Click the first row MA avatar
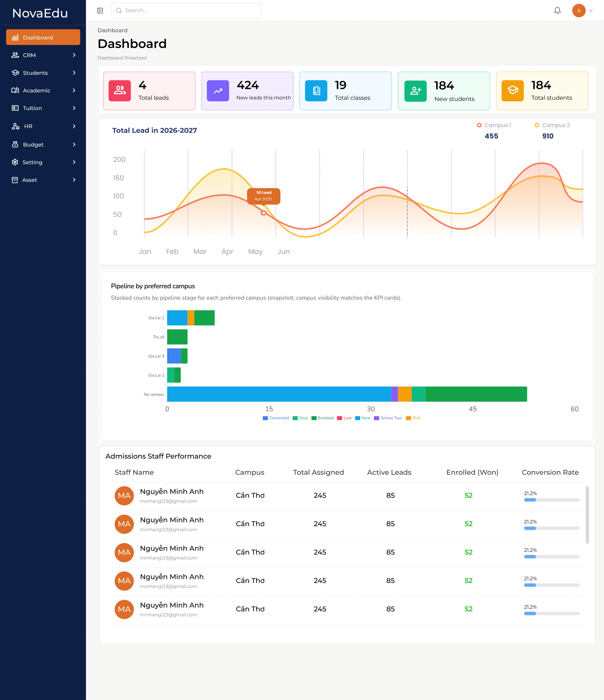Viewport: 604px width, 700px height. [124, 496]
